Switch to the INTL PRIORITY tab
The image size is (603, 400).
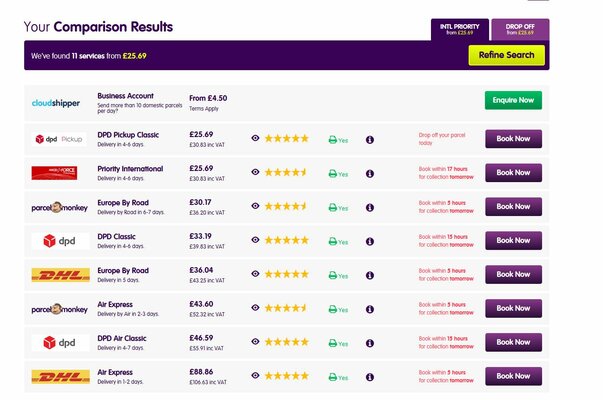point(460,28)
